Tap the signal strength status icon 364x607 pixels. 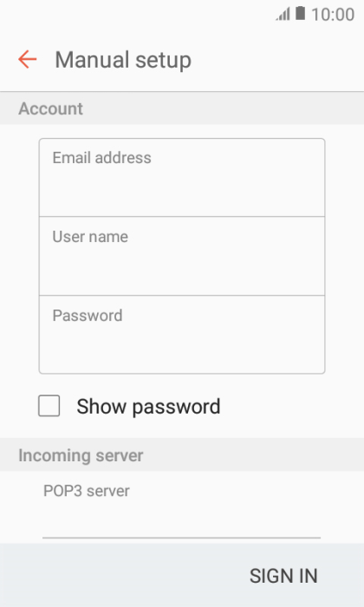pyautogui.click(x=283, y=15)
